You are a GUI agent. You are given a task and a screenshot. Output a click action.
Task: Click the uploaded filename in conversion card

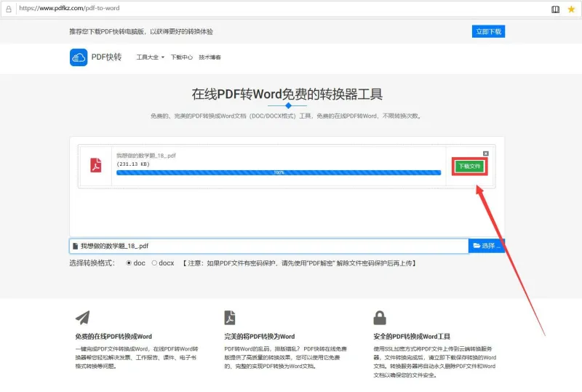146,156
